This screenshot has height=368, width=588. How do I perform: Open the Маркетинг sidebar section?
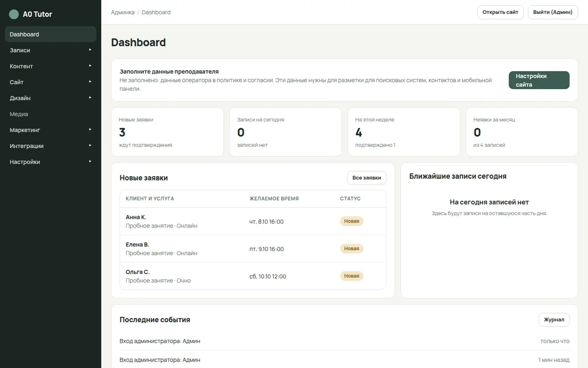click(x=50, y=130)
